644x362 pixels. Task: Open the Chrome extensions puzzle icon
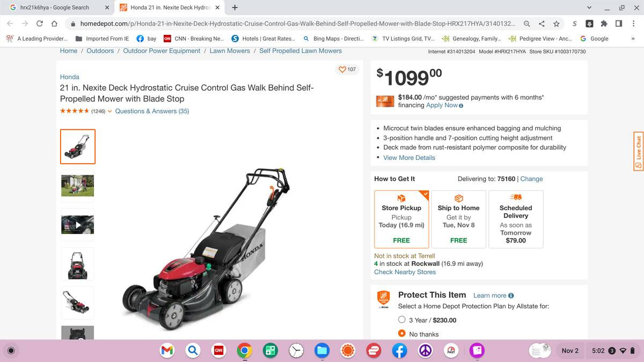(x=604, y=24)
